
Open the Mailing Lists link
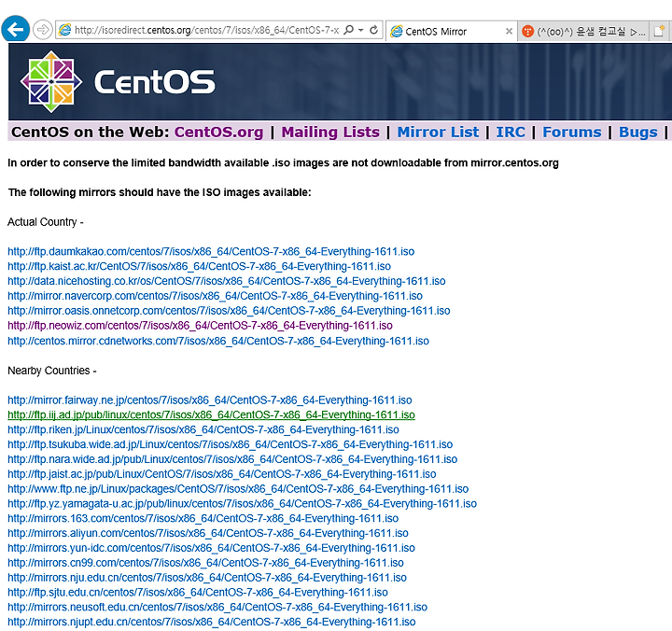(x=330, y=132)
